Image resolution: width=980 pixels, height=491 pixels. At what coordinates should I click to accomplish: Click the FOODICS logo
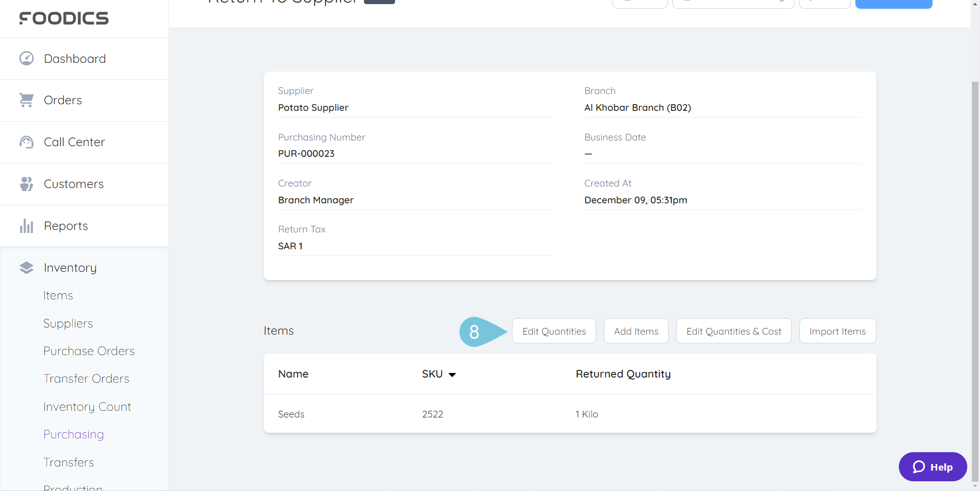(63, 18)
